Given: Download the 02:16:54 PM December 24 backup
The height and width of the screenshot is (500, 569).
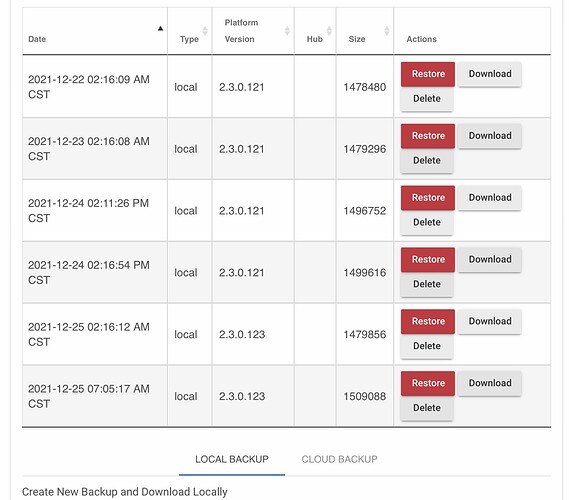Looking at the screenshot, I should [x=490, y=259].
